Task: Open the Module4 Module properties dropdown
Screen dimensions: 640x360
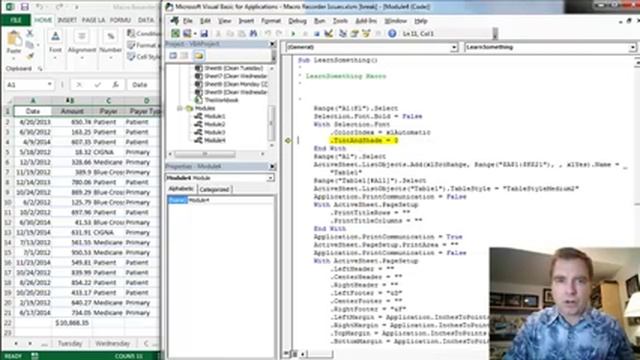Action: pos(270,178)
